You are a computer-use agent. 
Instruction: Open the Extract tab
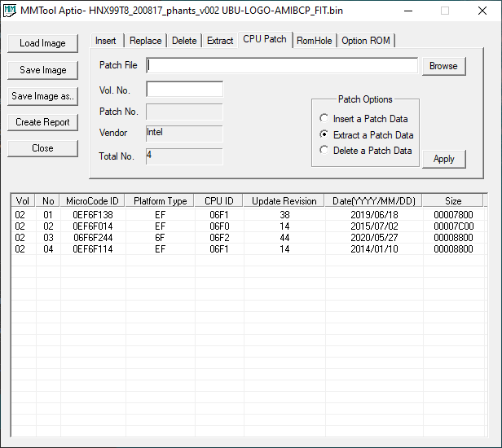click(220, 41)
